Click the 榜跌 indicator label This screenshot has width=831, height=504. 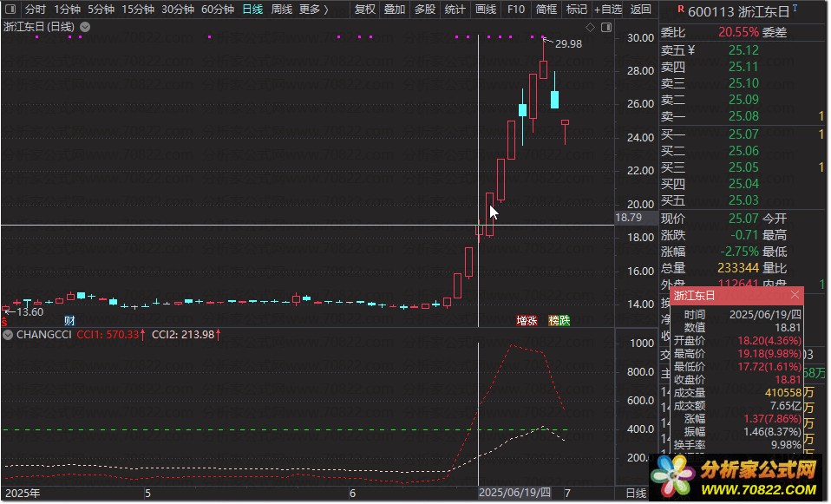click(559, 321)
